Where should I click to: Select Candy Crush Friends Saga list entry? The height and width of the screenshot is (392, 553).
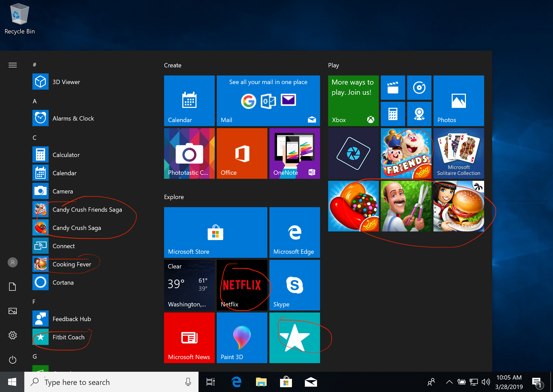(x=87, y=210)
